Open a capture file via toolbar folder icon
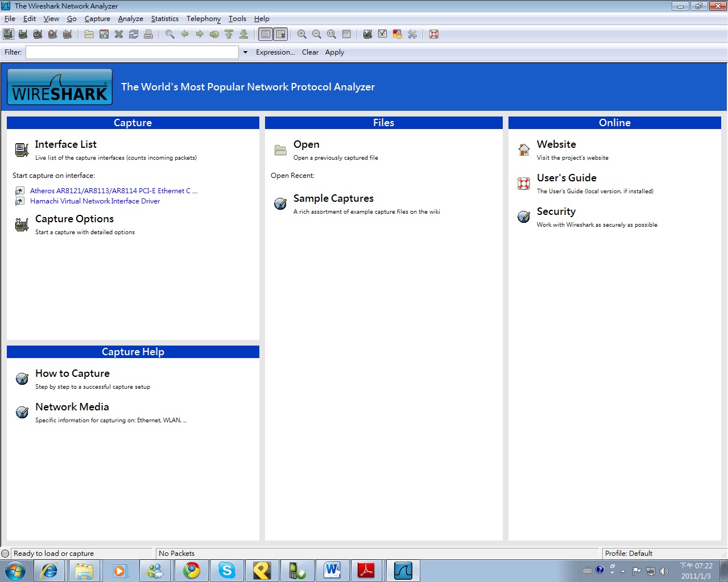The width and height of the screenshot is (728, 582). coord(89,34)
